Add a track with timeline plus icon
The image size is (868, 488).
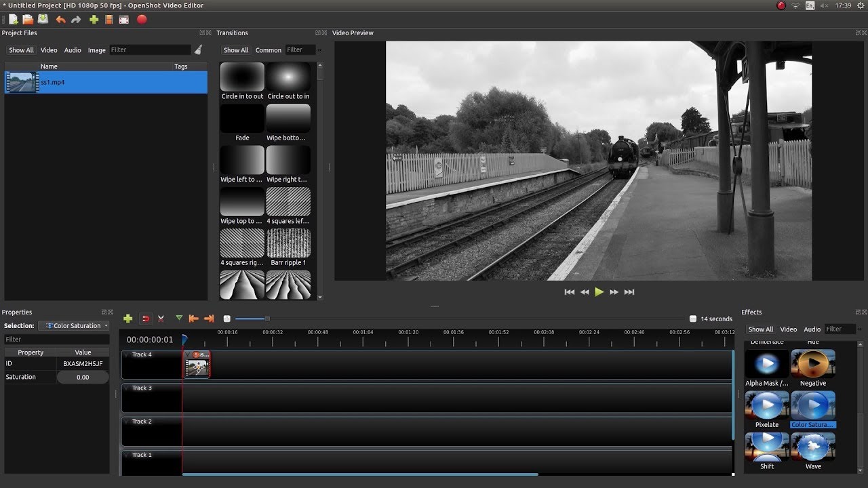coord(127,319)
